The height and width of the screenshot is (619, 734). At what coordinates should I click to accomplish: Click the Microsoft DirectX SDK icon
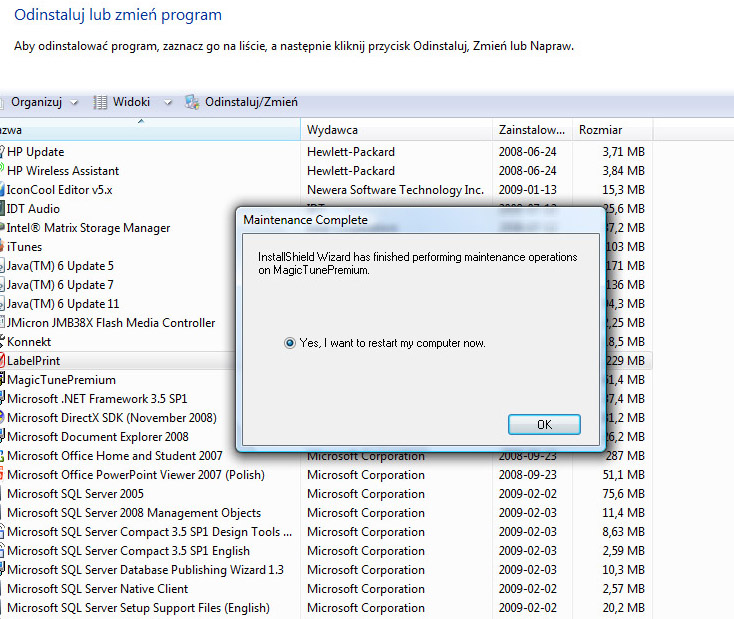pos(2,418)
